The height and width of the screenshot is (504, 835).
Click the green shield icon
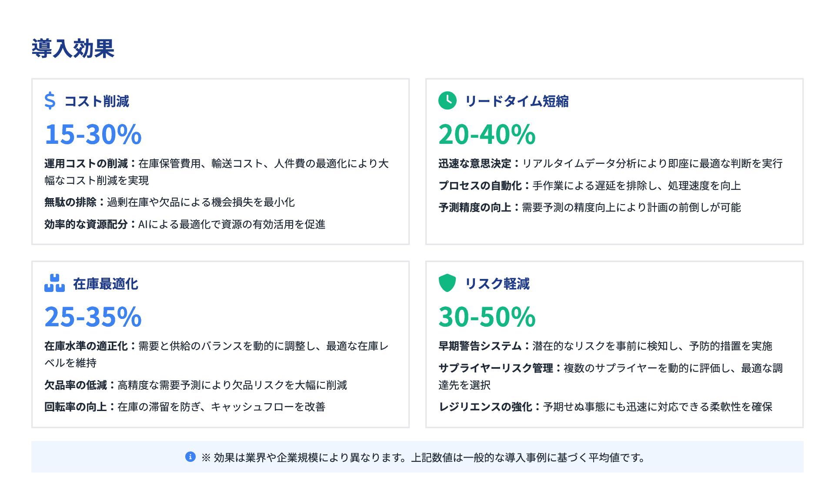click(447, 283)
